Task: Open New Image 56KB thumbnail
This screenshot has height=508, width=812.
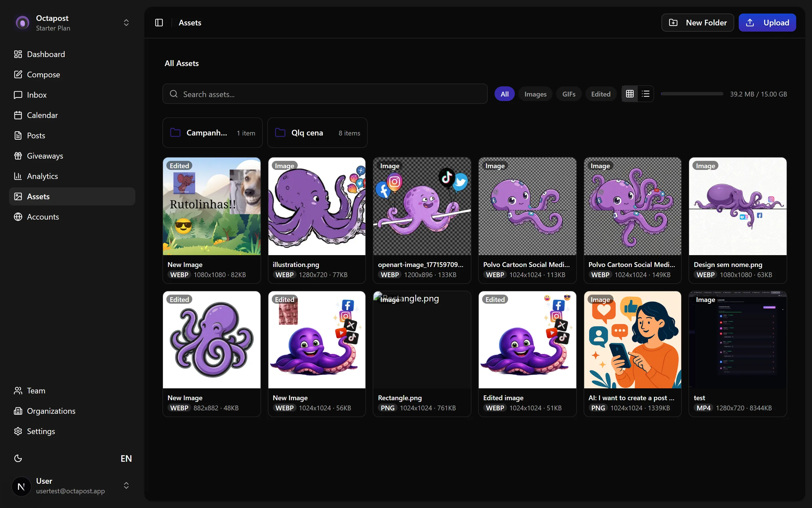Action: click(x=317, y=340)
